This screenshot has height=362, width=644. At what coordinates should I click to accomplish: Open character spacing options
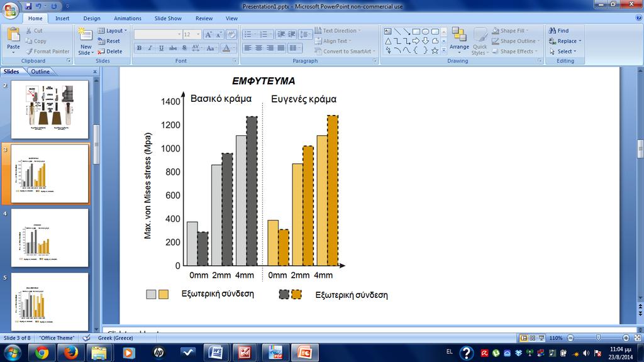coord(196,48)
